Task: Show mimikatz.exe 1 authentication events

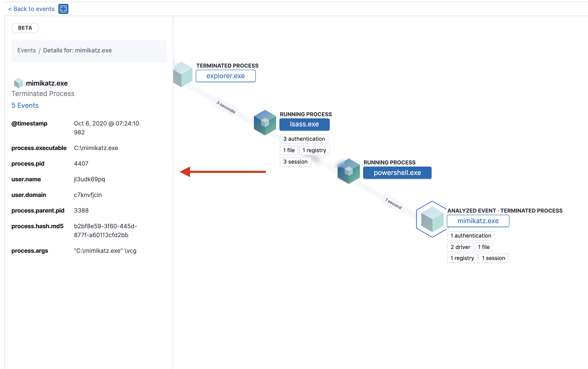Action: pyautogui.click(x=471, y=235)
